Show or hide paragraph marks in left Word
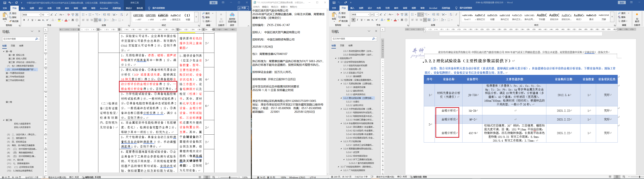644x179 pixels. pyautogui.click(x=127, y=15)
